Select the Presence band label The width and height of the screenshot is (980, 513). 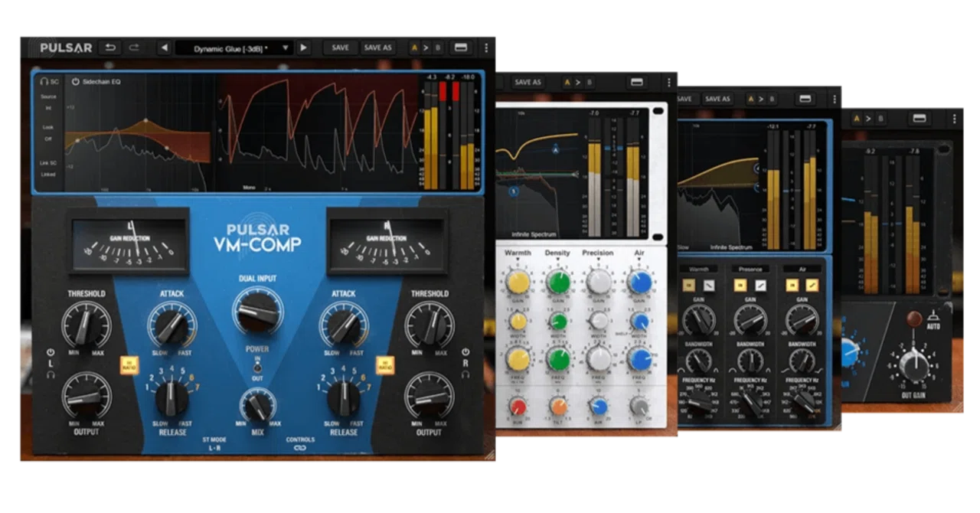[750, 270]
